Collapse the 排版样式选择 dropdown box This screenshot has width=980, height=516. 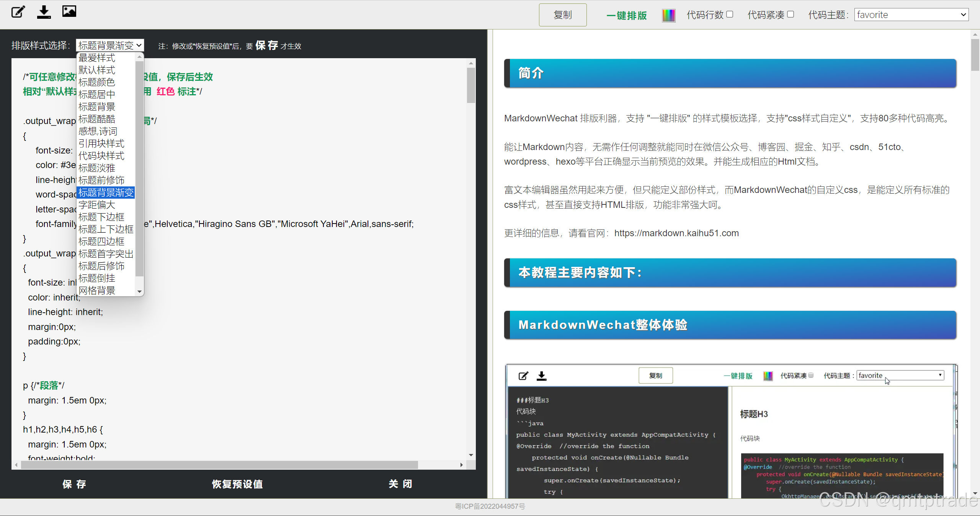(110, 45)
